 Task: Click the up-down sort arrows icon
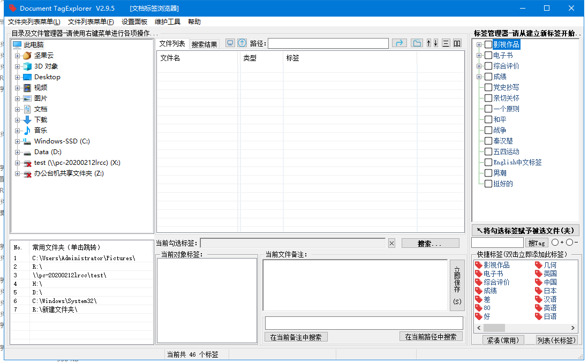tap(432, 43)
